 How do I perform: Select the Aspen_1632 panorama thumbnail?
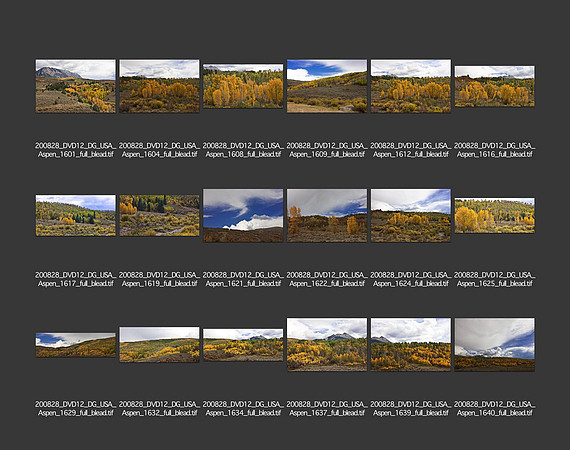click(159, 345)
